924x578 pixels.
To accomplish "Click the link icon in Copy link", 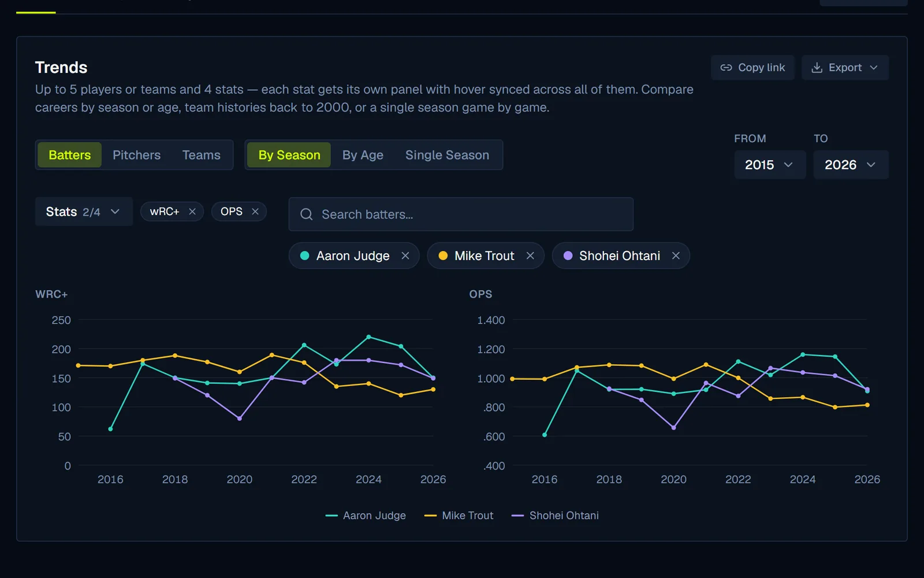I will 726,68.
